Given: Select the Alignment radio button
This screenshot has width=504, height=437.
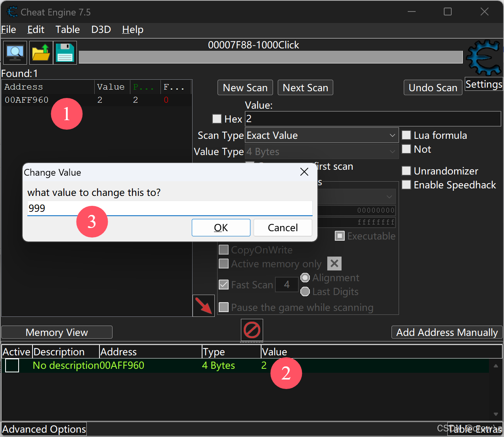Looking at the screenshot, I should click(305, 278).
